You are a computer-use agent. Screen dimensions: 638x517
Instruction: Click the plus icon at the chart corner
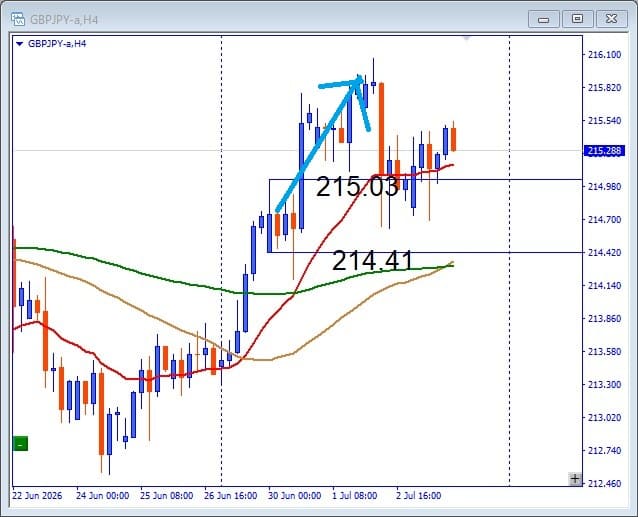click(x=575, y=479)
